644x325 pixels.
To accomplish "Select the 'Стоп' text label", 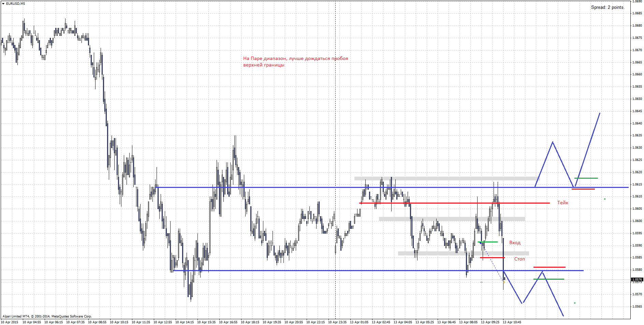I will pos(519,259).
